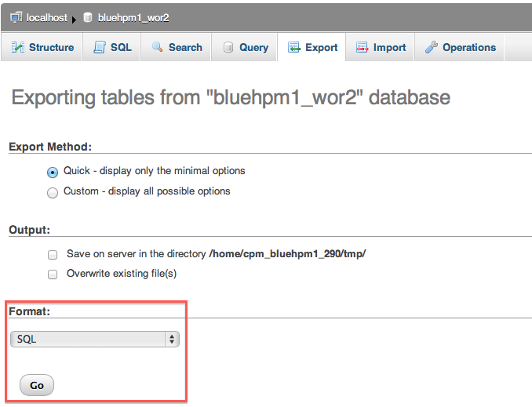Switch to the Export tab
This screenshot has height=407, width=532.
pyautogui.click(x=313, y=48)
